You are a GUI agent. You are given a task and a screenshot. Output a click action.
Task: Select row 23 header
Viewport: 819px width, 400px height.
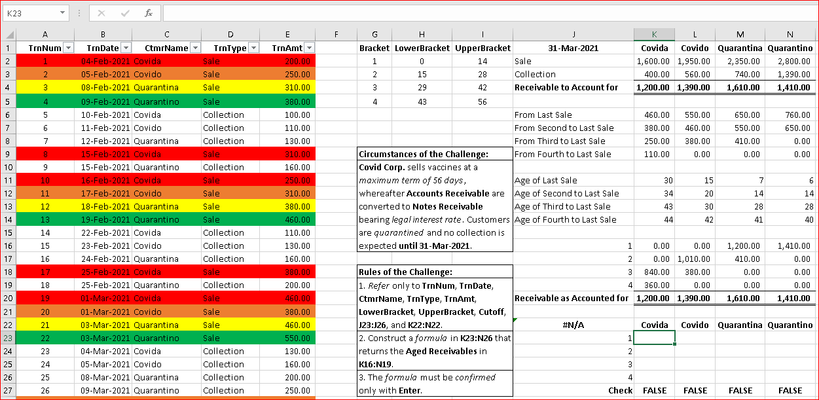[x=9, y=338]
